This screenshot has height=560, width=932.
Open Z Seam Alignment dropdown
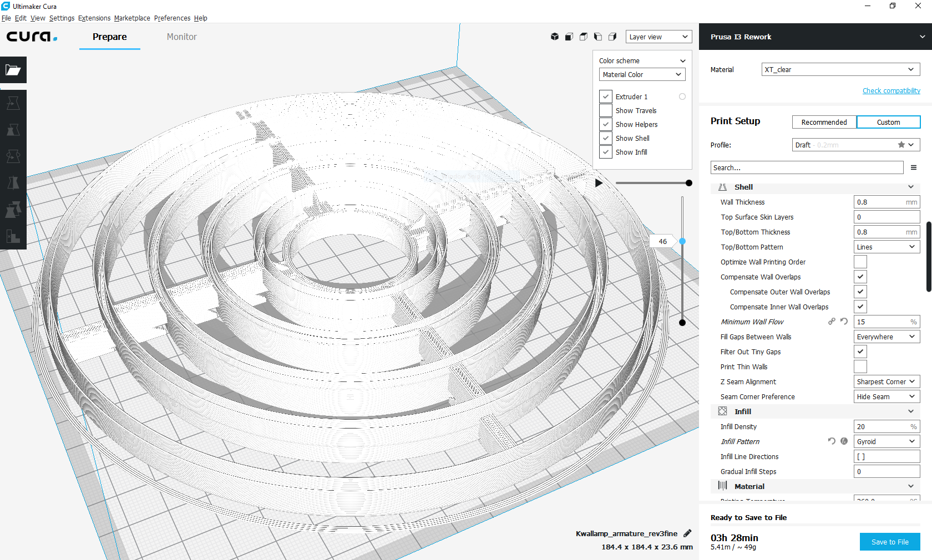coord(887,381)
